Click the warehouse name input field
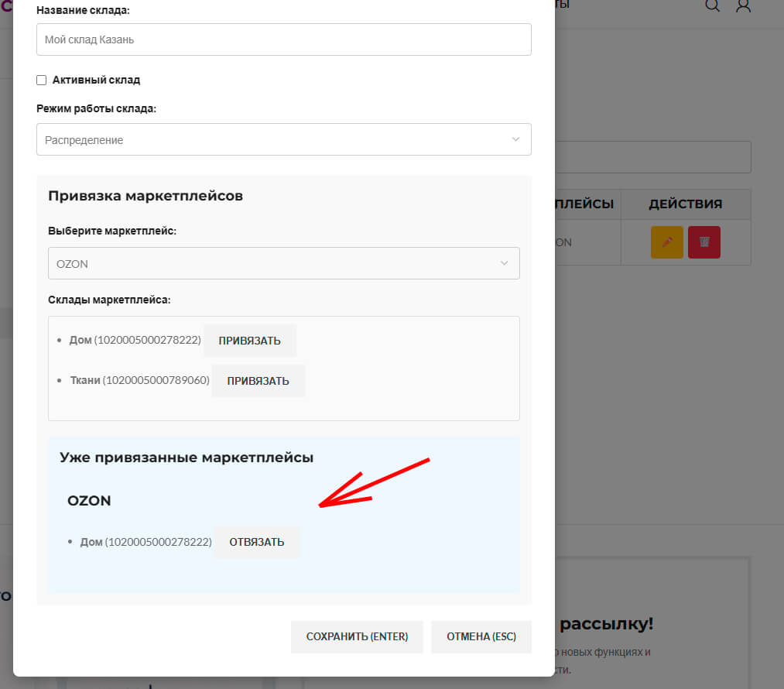784x689 pixels. (283, 39)
